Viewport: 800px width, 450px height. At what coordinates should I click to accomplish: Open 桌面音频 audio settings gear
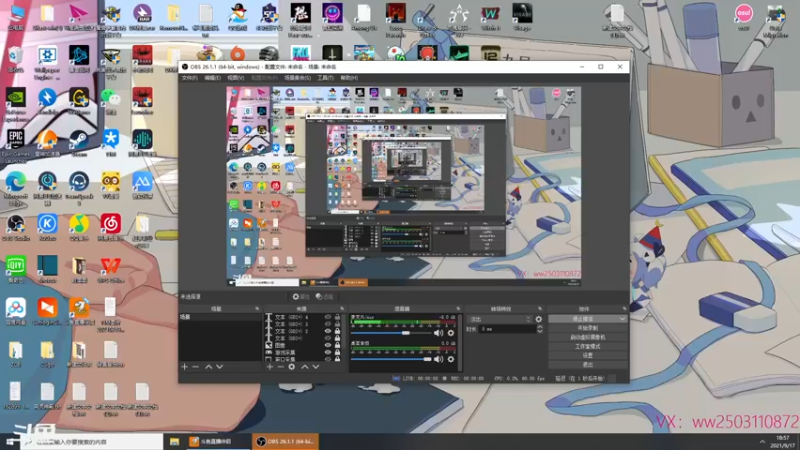coord(451,359)
